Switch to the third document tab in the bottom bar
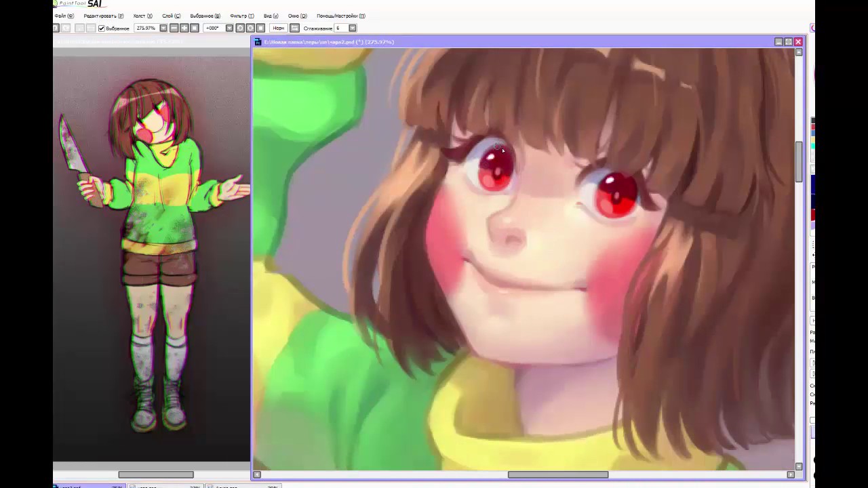This screenshot has height=488, width=868. point(243,486)
